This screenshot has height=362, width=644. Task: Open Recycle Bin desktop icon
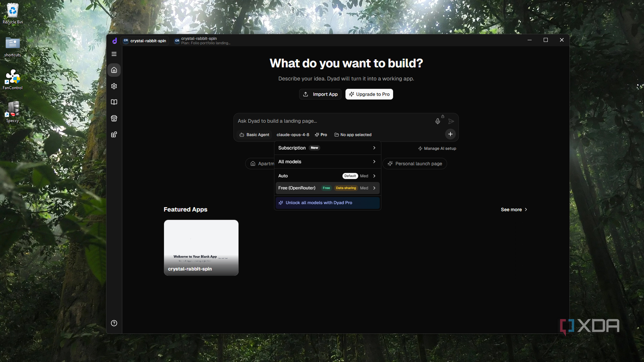point(12,14)
